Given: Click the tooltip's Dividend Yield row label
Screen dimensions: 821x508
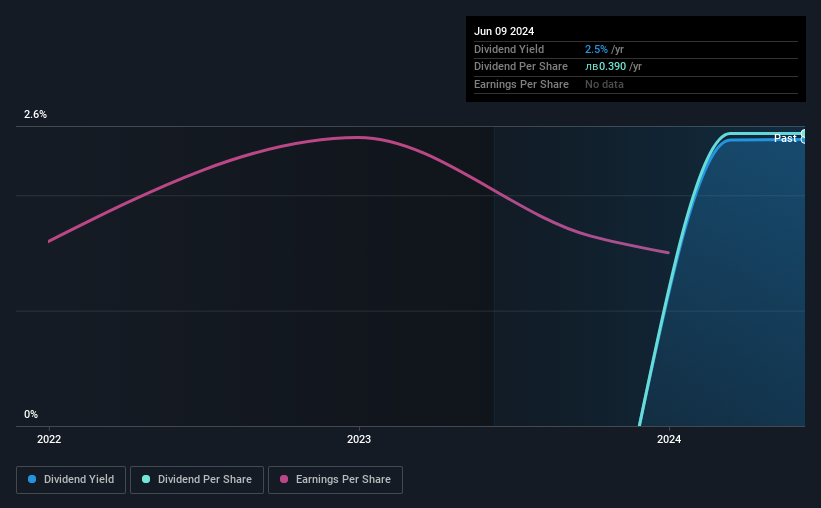Looking at the screenshot, I should point(509,49).
